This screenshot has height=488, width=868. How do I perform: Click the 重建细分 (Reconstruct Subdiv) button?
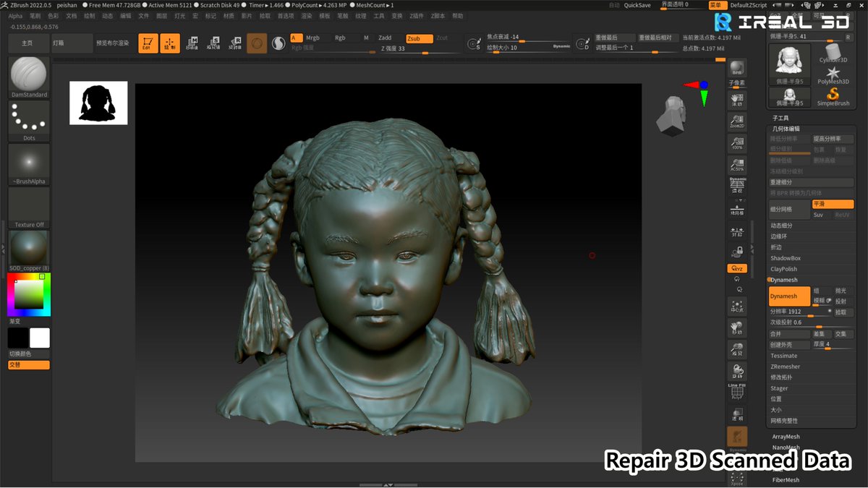[811, 182]
